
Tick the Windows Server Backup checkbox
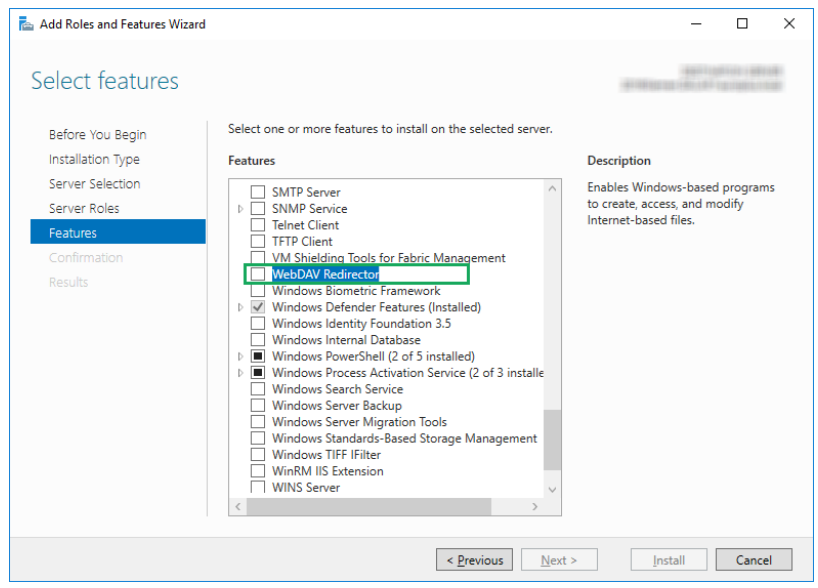(x=258, y=406)
